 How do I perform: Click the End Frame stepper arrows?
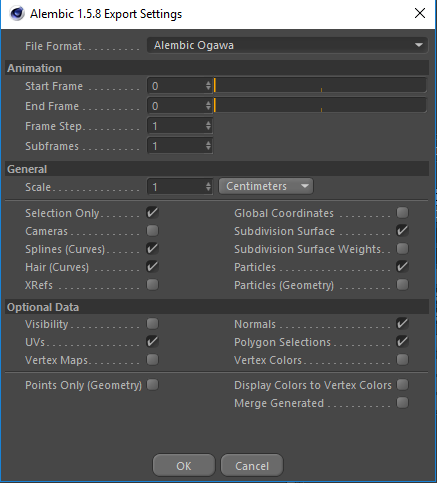208,106
